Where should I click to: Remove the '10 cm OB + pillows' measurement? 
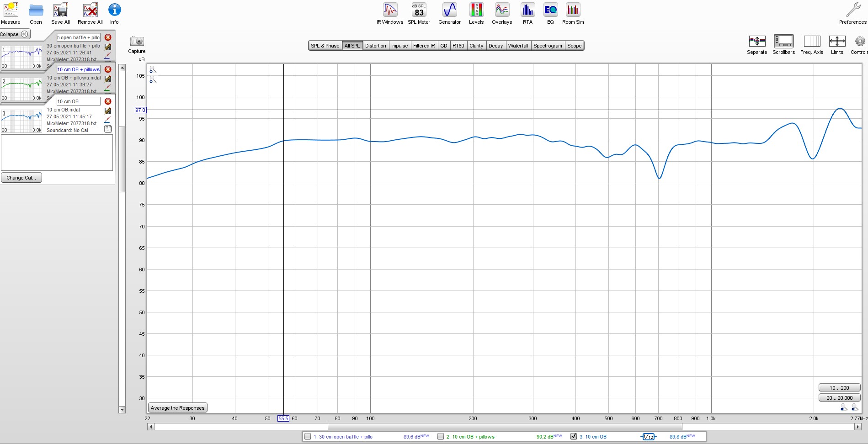pos(108,69)
